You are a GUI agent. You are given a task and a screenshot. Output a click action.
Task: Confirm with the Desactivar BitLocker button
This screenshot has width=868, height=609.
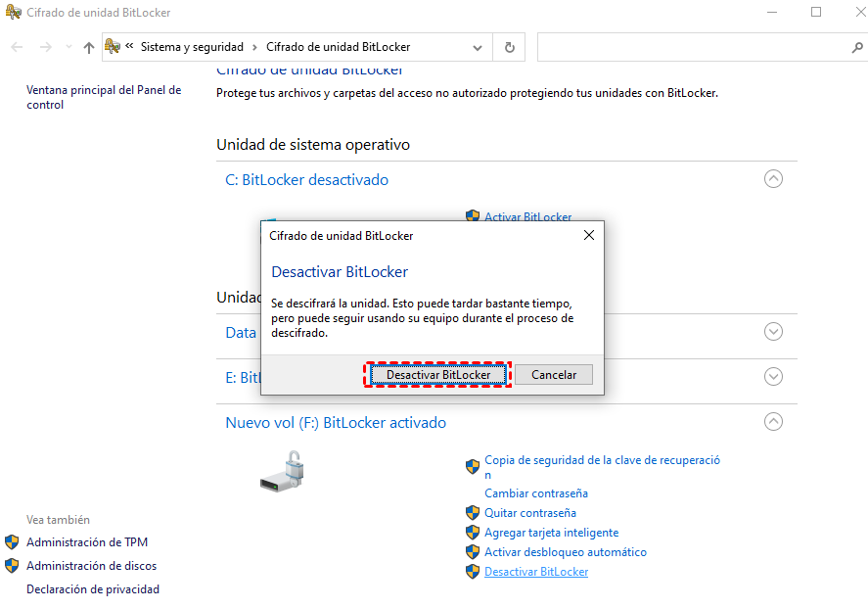coord(437,374)
